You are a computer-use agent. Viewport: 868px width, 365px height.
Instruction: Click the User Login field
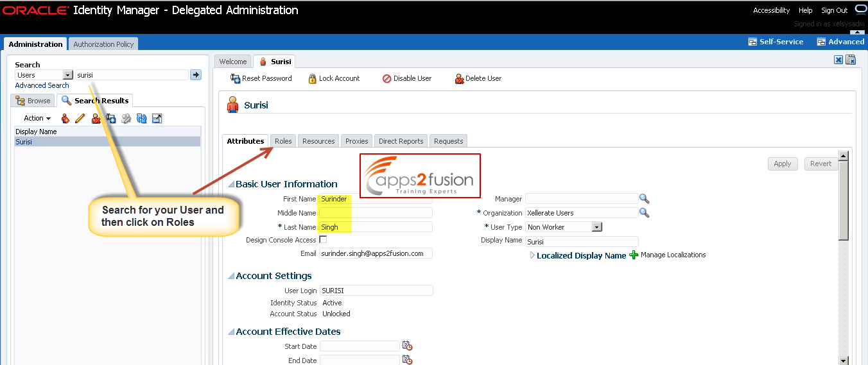pos(376,291)
